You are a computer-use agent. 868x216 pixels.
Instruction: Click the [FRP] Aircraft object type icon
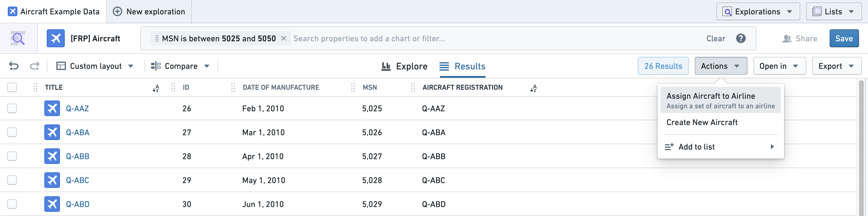coord(55,38)
